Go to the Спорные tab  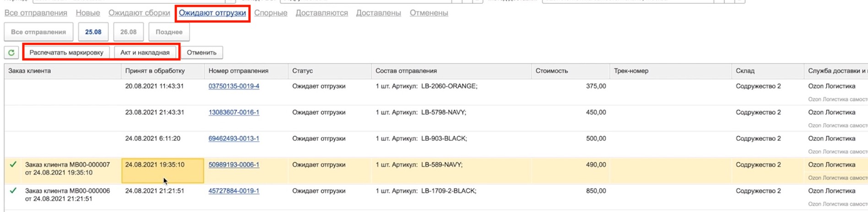click(x=271, y=13)
